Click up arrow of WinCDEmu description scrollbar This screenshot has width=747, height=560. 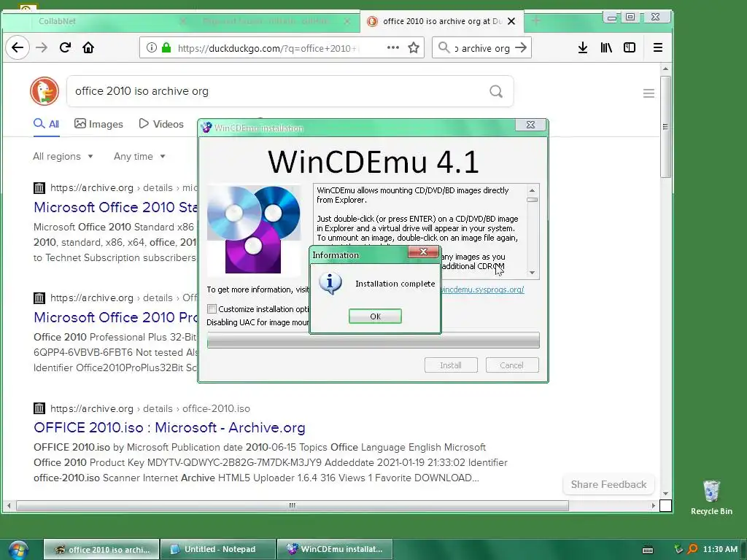532,190
